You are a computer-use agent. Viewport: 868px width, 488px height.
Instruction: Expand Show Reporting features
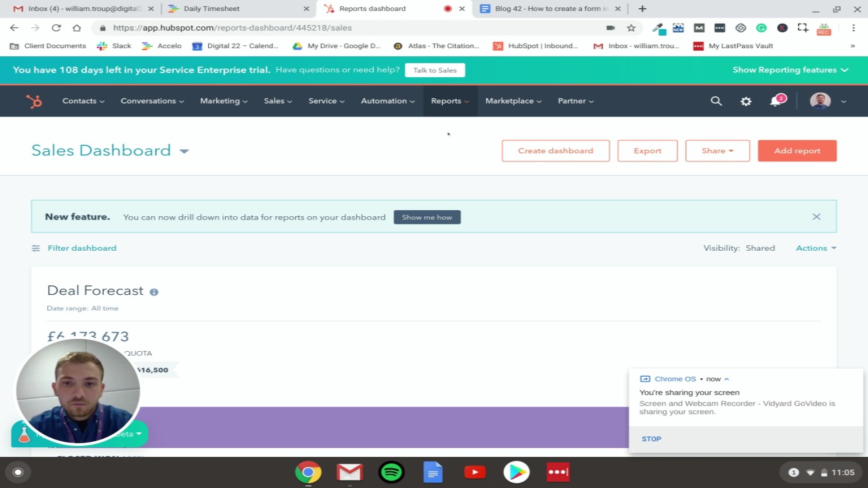(x=791, y=69)
